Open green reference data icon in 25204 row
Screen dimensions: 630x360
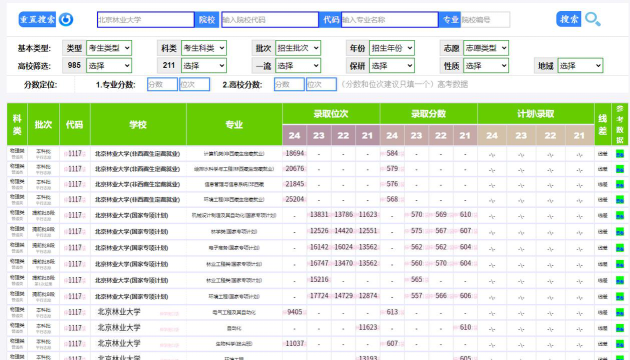click(x=620, y=199)
